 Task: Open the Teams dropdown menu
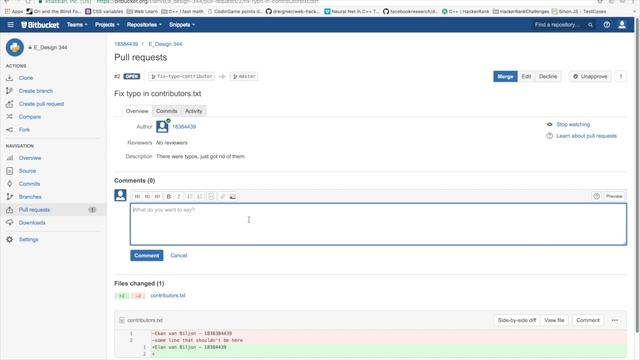coord(77,25)
